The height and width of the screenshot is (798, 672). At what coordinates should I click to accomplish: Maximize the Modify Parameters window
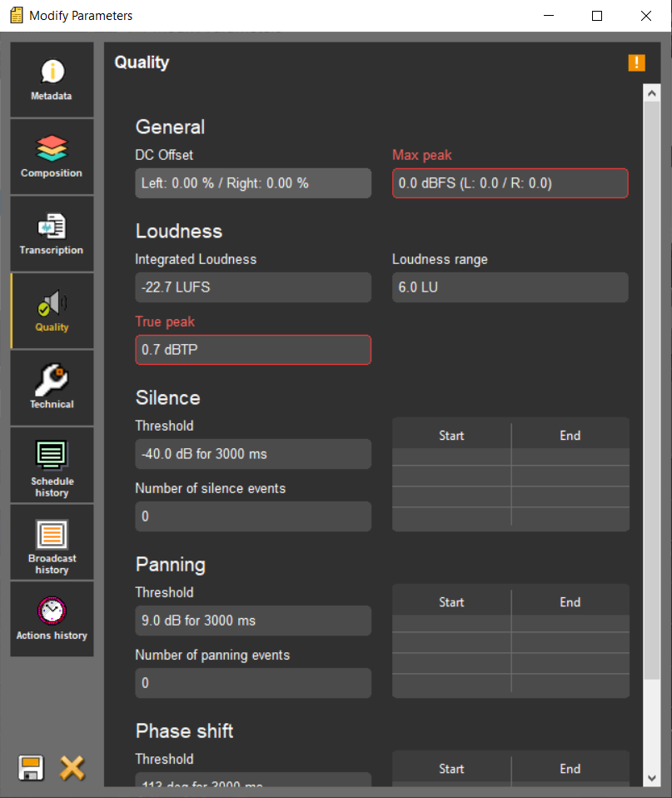tap(597, 16)
